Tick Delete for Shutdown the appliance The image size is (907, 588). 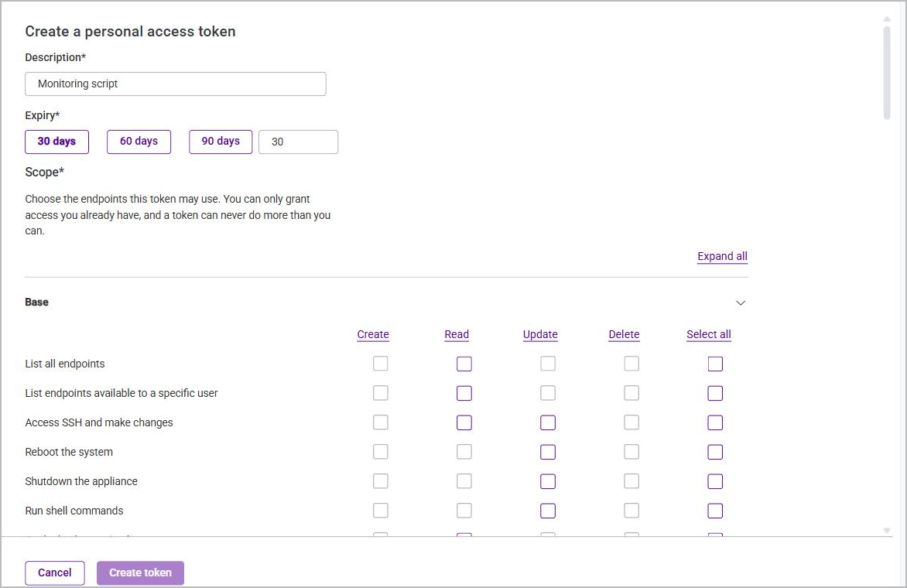point(631,481)
